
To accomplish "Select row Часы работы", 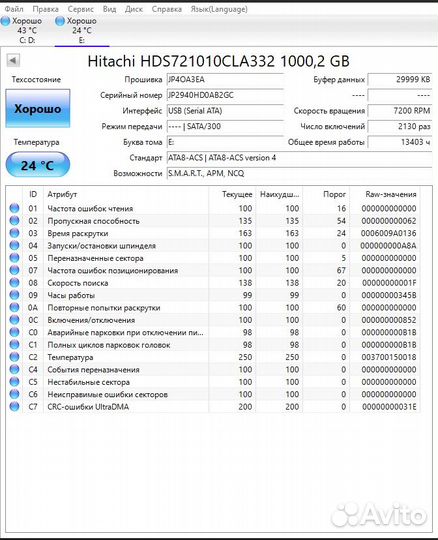I will pyautogui.click(x=213, y=295).
